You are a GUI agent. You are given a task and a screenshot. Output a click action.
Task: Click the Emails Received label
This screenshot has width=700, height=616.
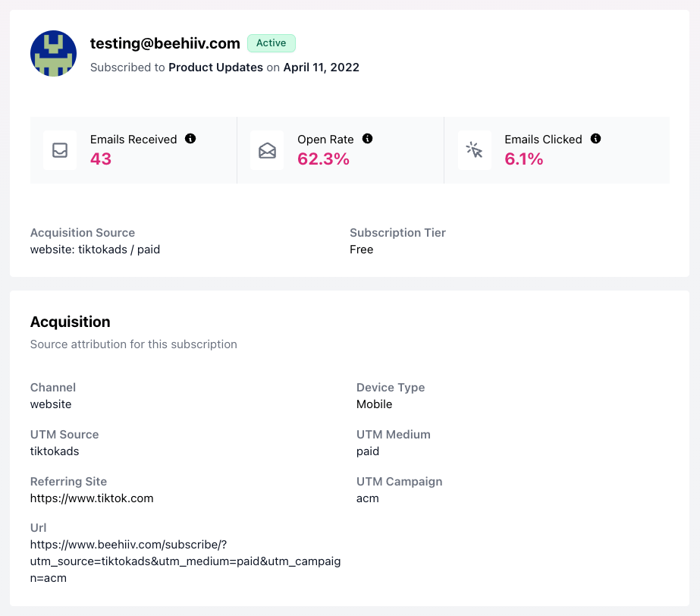(133, 140)
